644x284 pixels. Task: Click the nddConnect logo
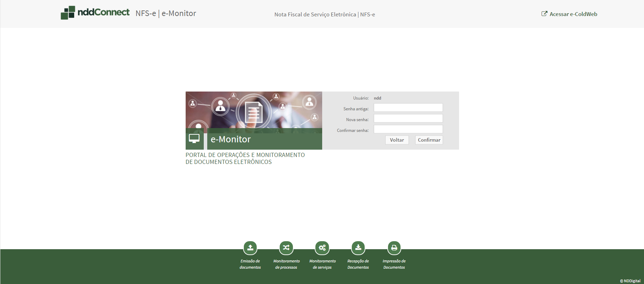pos(95,13)
